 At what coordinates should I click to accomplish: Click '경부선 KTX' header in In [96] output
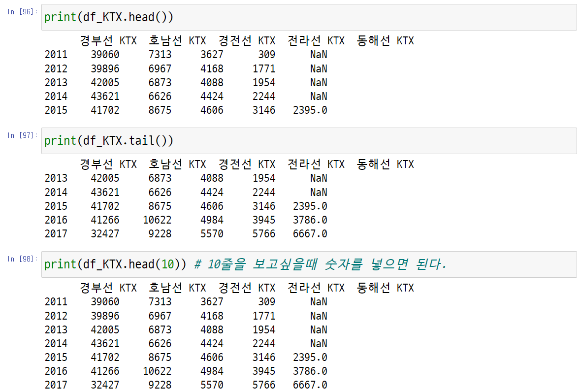[108, 40]
